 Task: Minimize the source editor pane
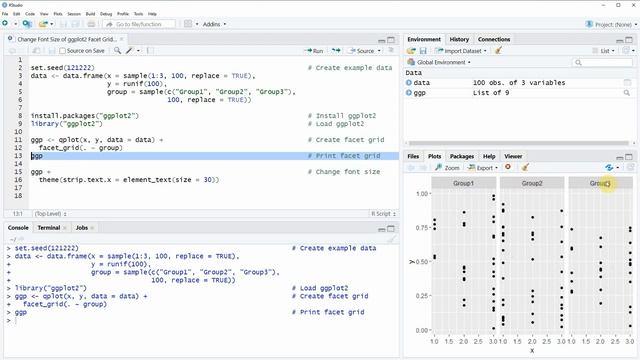382,40
